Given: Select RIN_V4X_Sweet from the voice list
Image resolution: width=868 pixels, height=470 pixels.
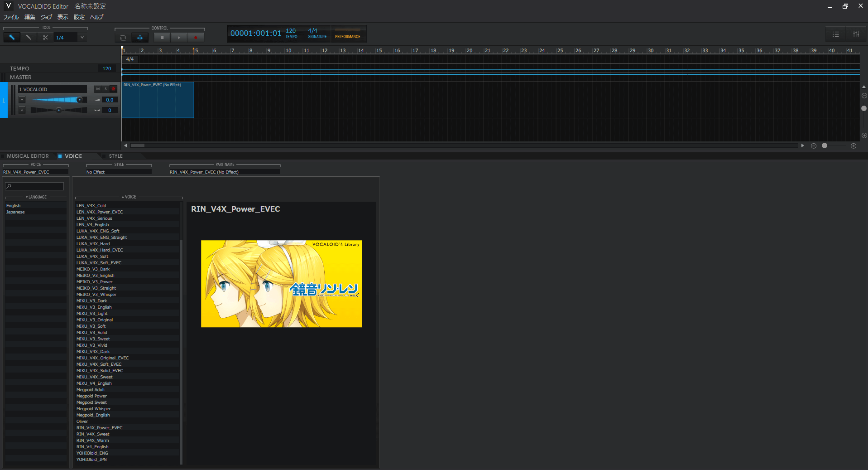Looking at the screenshot, I should pos(92,434).
